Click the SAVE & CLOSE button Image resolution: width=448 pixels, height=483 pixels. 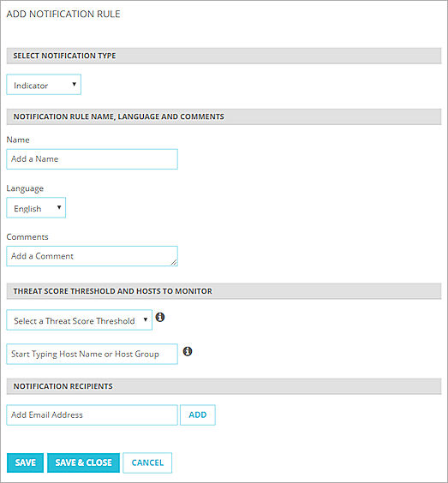pos(83,462)
